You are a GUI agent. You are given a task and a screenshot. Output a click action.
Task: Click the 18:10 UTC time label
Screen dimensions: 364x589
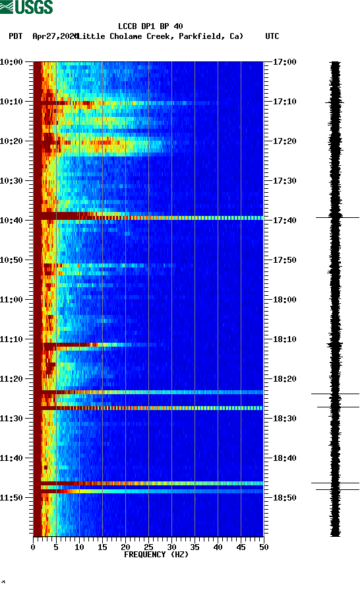click(284, 339)
